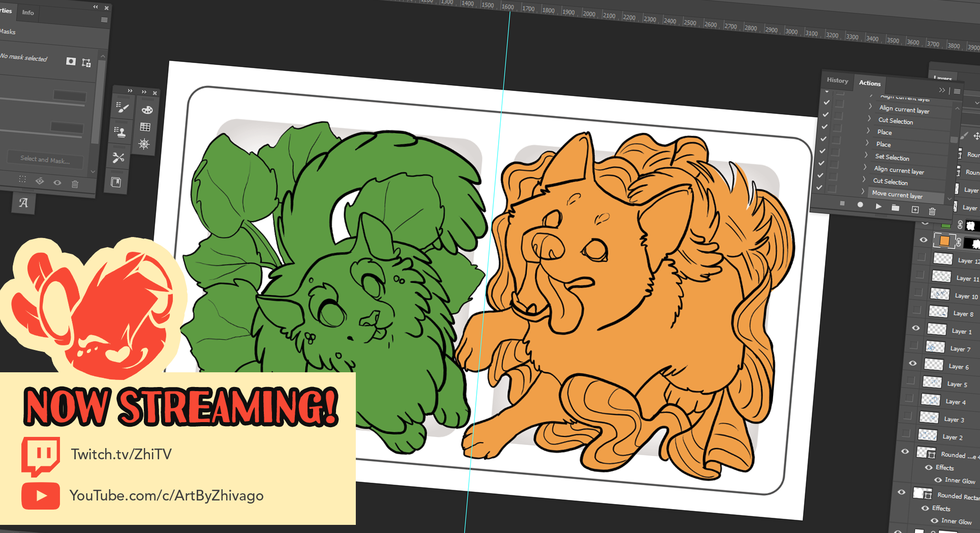Select the Actions tab

(870, 83)
